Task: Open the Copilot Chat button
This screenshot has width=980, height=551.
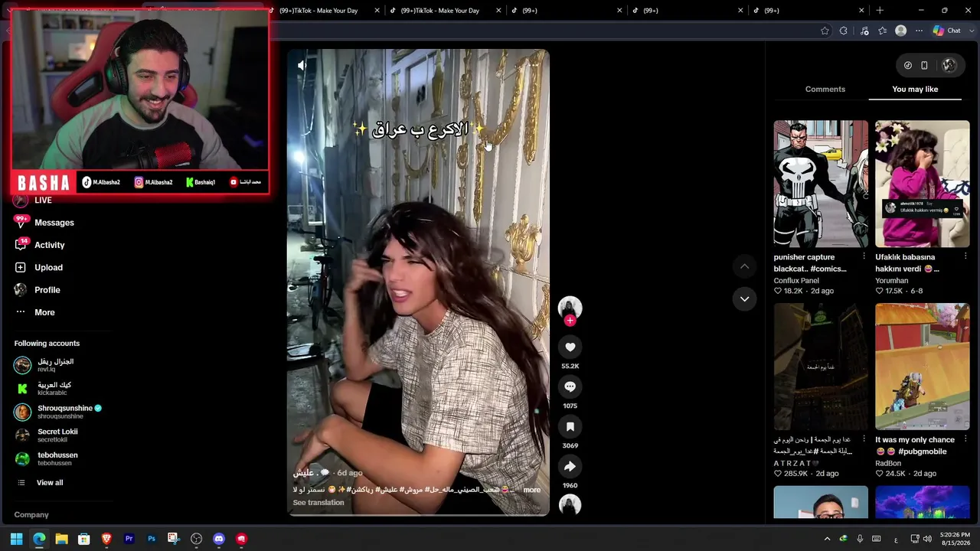Action: 946,31
